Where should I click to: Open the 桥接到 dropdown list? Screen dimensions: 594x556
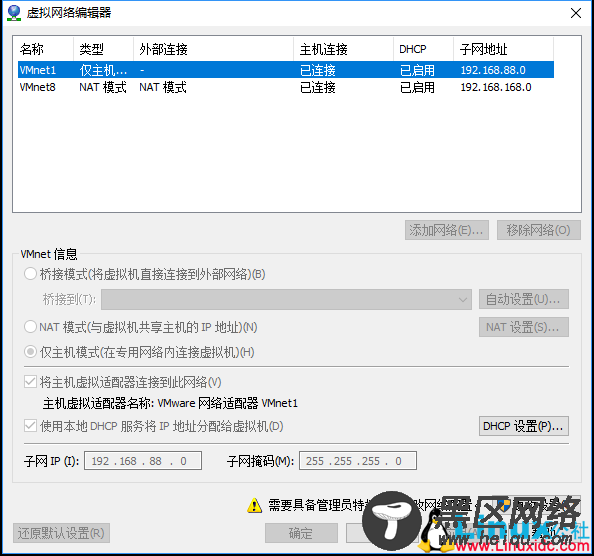coord(286,300)
